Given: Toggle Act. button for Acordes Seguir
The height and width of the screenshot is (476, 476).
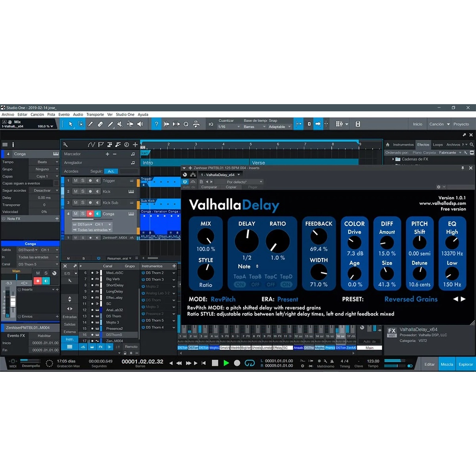Looking at the screenshot, I should point(111,171).
